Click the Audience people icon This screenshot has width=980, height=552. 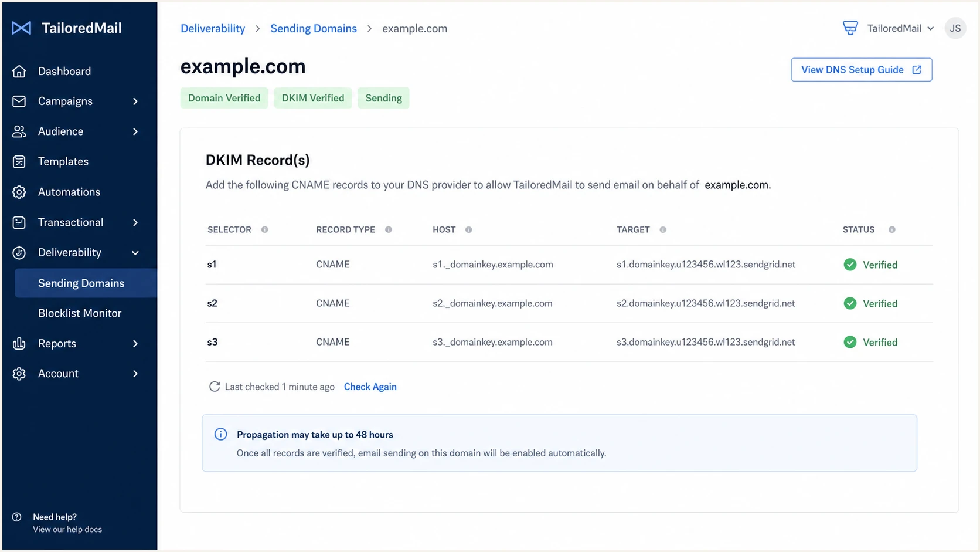pos(19,131)
